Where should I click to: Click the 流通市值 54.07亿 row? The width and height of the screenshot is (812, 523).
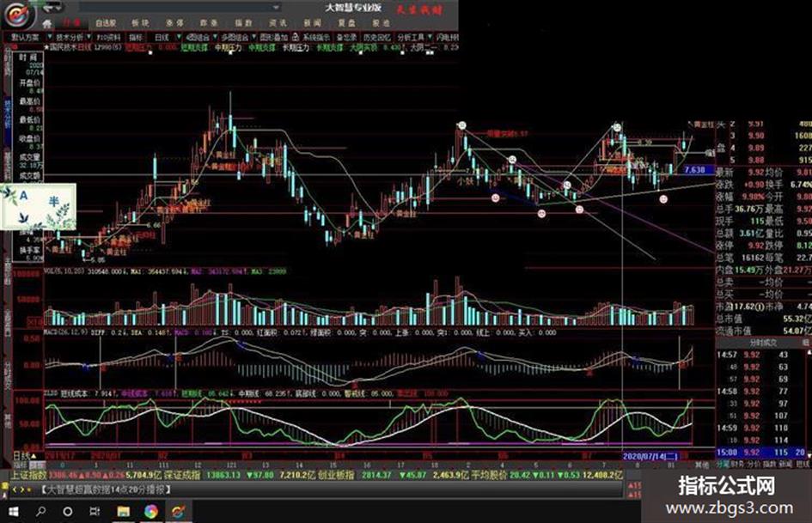[x=763, y=331]
